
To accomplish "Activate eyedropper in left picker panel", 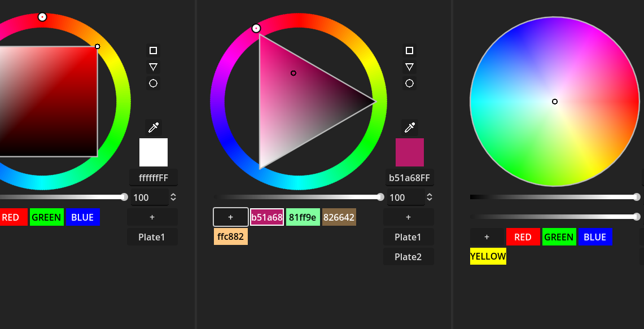I will (153, 128).
